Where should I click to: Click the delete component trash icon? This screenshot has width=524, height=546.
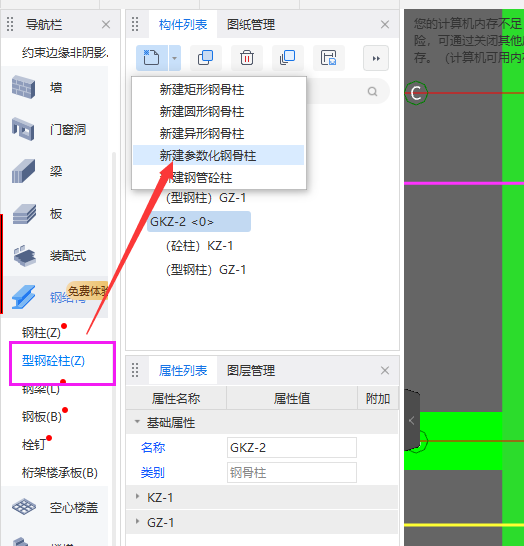247,58
